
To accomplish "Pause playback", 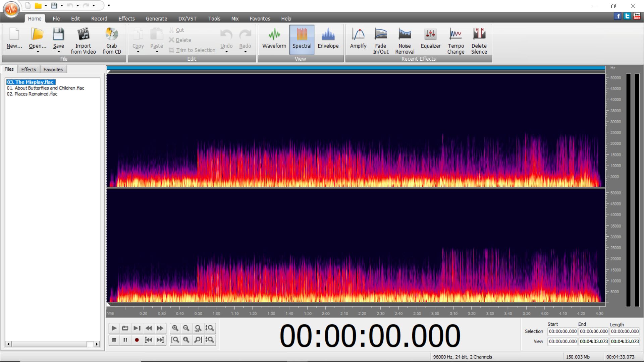I will pyautogui.click(x=125, y=340).
